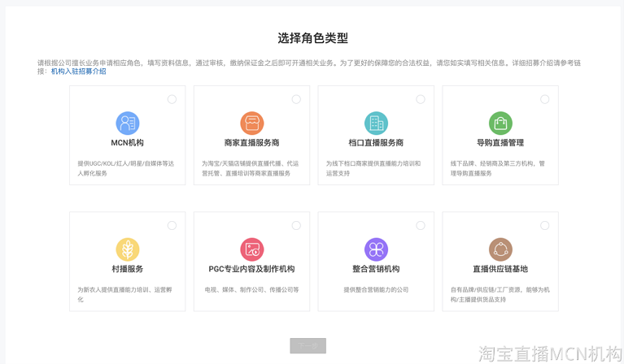Select the 商家直播服务商 radio button
The height and width of the screenshot is (364, 624).
[296, 99]
